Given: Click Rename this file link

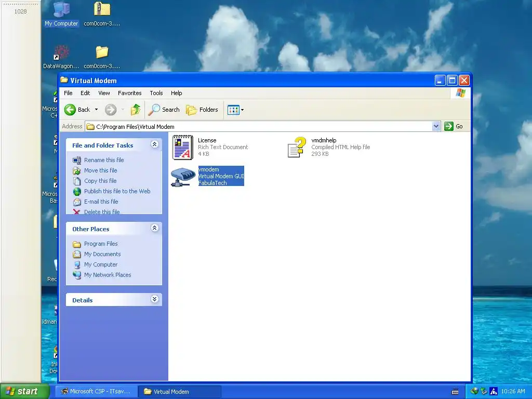Looking at the screenshot, I should point(104,160).
